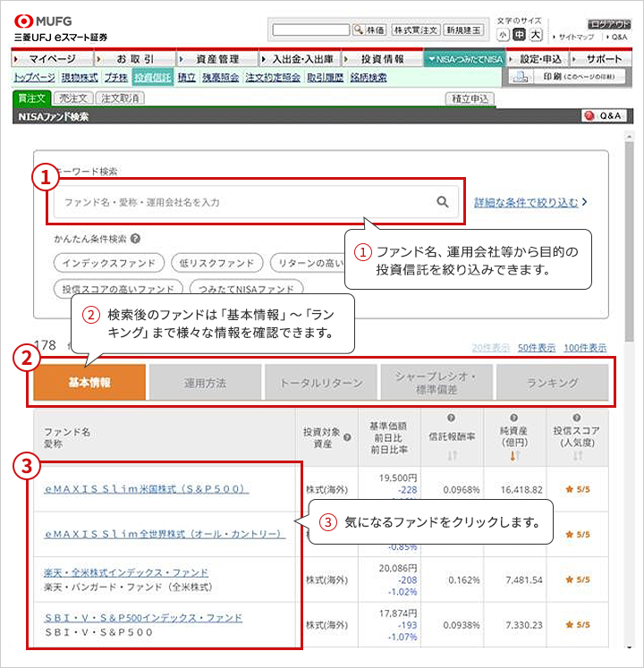This screenshot has height=668, width=644.
Task: Open the お取引 menu
Action: [135, 59]
